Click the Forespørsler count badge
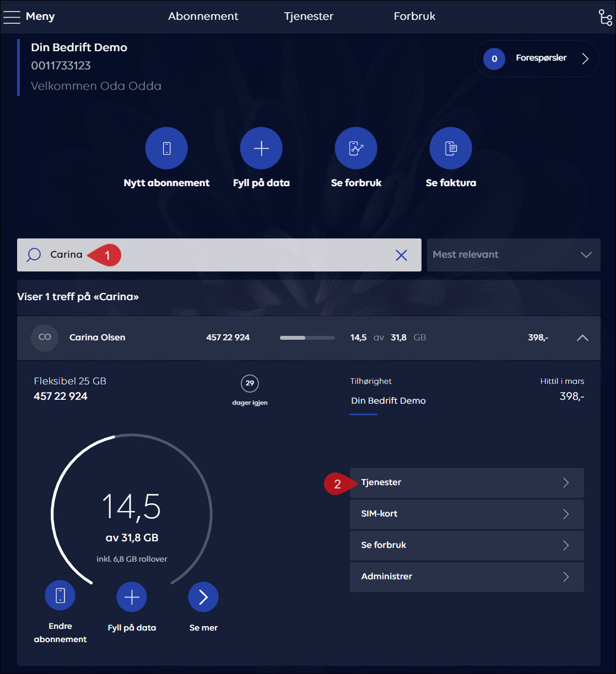Viewport: 616px width, 674px height. [494, 58]
